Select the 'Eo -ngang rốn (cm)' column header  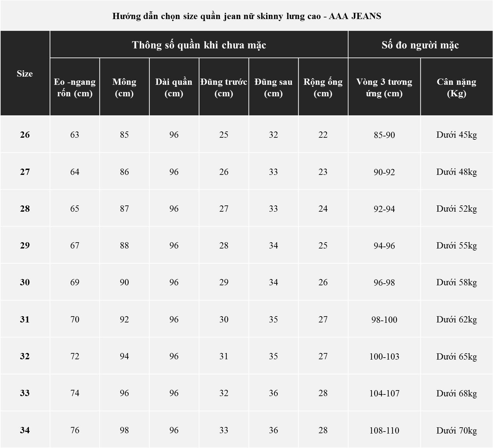tap(75, 87)
